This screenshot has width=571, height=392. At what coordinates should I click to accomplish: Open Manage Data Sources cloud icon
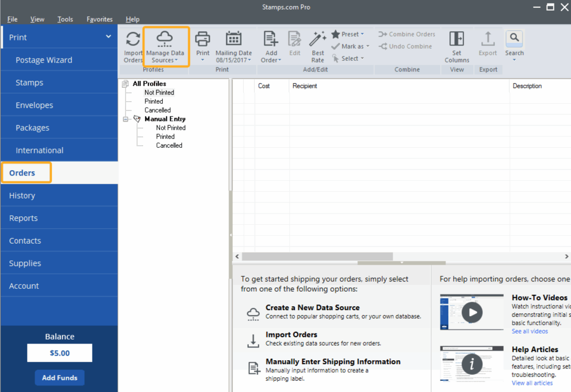(164, 38)
